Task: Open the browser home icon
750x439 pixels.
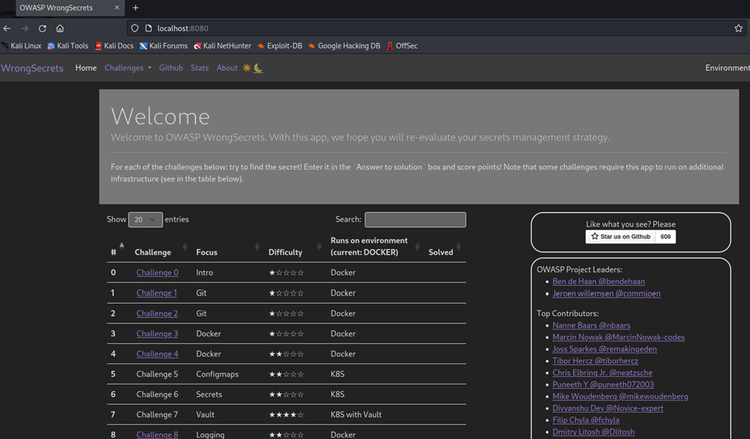Action: (60, 29)
